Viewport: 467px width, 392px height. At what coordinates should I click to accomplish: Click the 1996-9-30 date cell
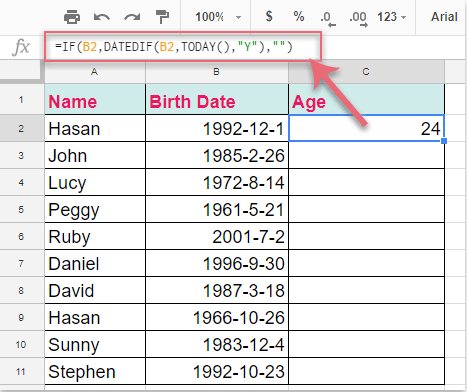[x=217, y=263]
